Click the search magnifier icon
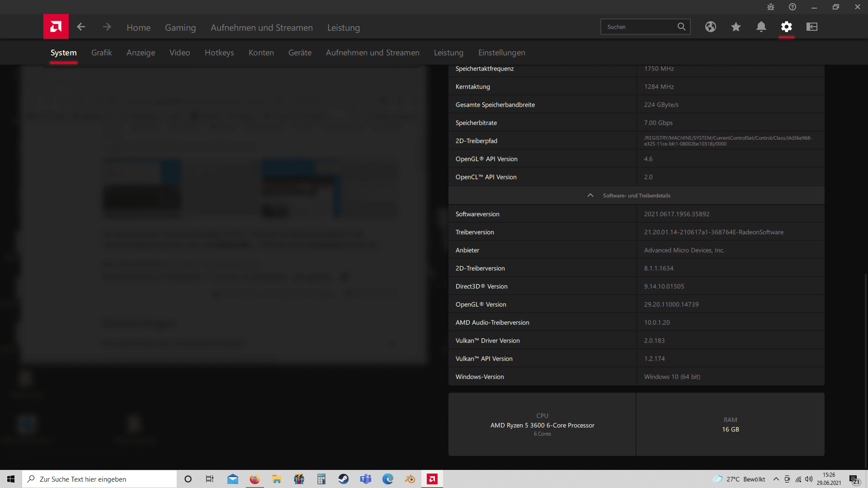868x488 pixels. [x=681, y=27]
